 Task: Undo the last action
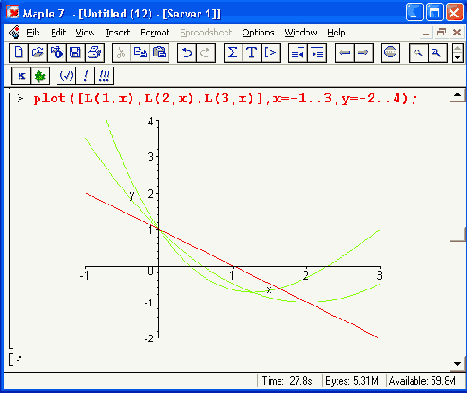click(x=187, y=53)
